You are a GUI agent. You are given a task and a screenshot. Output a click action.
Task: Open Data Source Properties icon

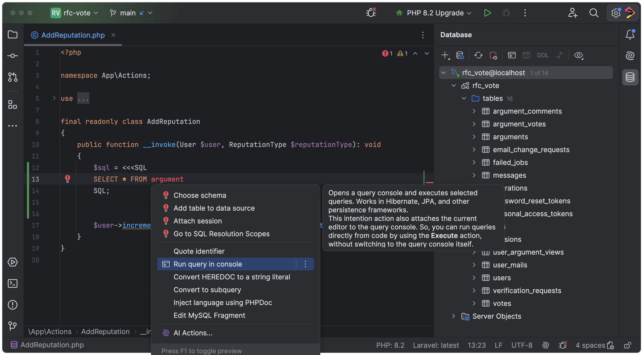pyautogui.click(x=460, y=55)
